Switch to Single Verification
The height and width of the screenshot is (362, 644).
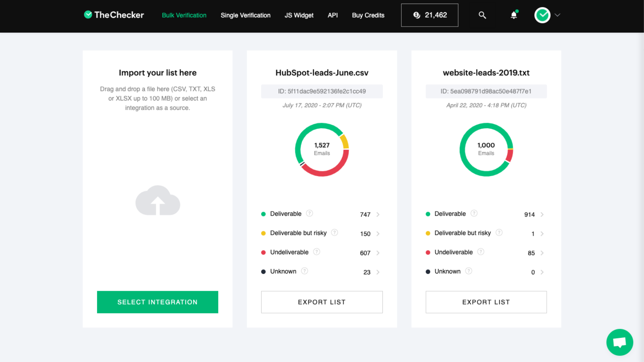[x=245, y=15]
